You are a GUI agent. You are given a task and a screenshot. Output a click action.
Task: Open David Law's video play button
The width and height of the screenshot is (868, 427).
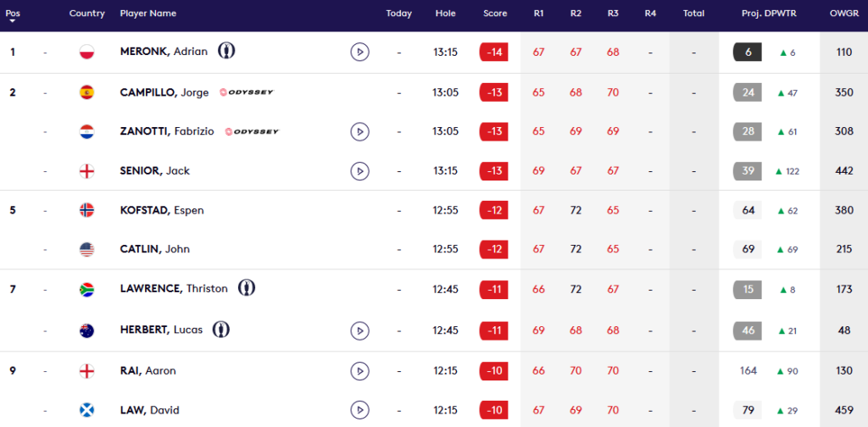click(359, 410)
